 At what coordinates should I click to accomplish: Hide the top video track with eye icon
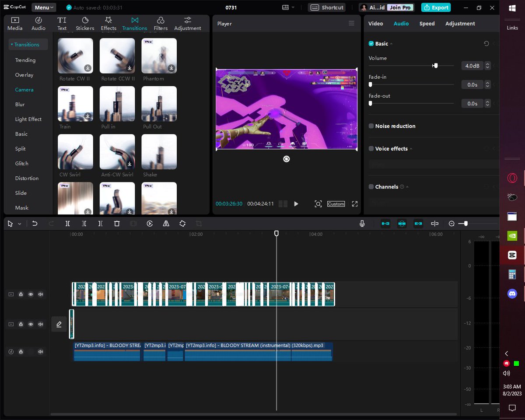coord(31,294)
